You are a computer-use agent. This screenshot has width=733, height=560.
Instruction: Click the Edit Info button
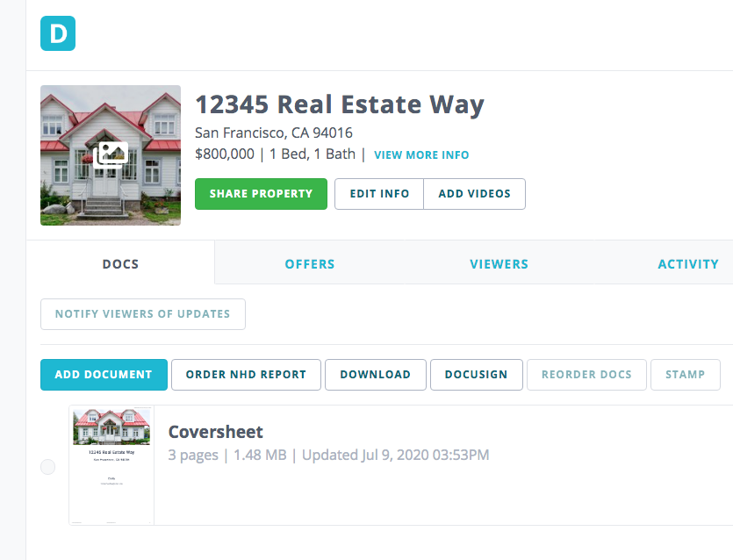tap(379, 193)
